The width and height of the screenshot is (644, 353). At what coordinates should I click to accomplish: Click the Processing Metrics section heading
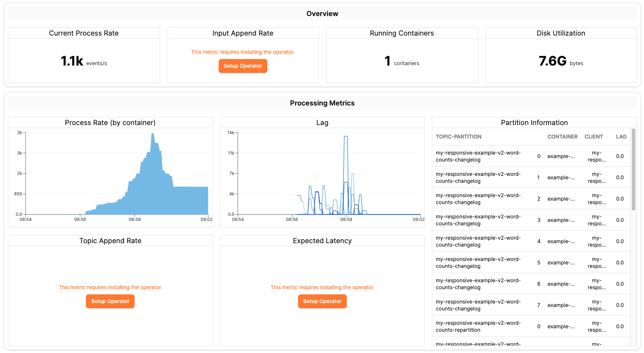322,103
